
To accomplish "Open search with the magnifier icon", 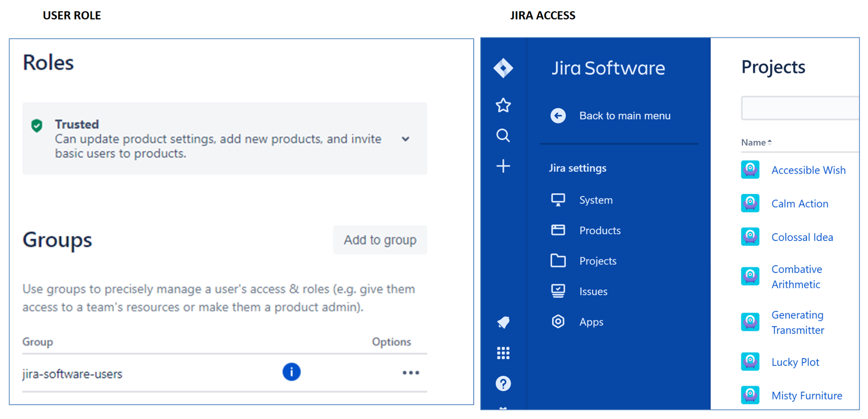I will pos(503,135).
